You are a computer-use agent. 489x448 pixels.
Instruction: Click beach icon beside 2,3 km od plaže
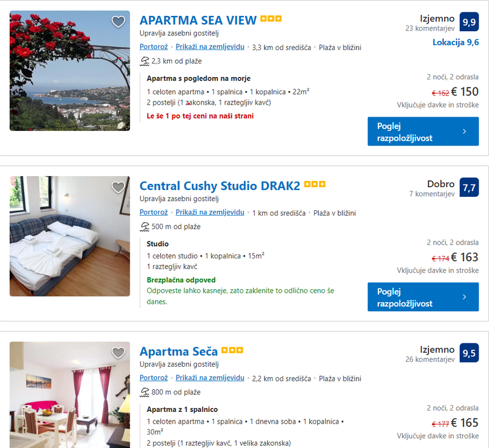pos(144,61)
